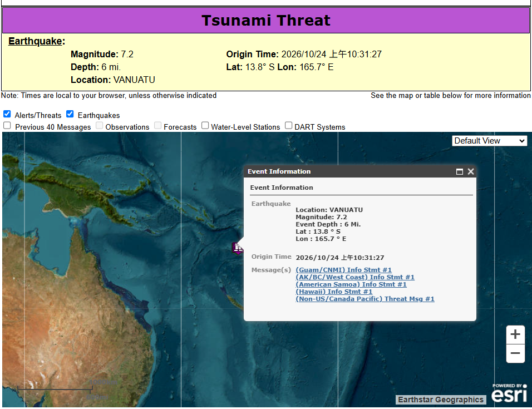This screenshot has width=532, height=409.
Task: Click the Location: VANUATU header text
Action: tap(112, 80)
